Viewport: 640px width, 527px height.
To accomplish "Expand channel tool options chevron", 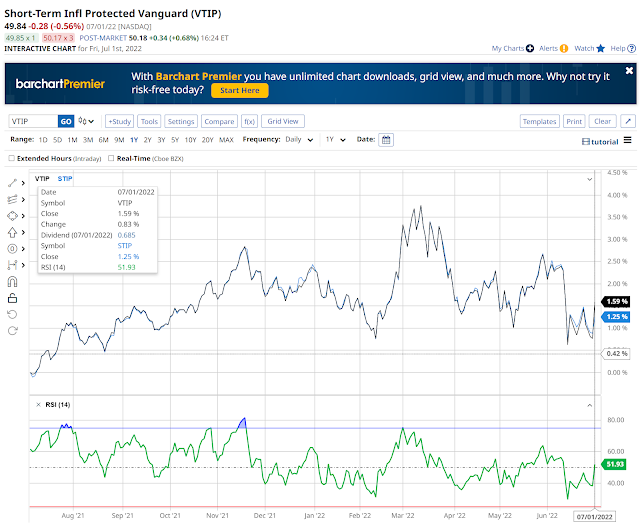I will [x=23, y=199].
